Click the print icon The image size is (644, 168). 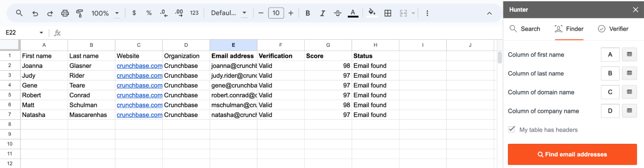click(65, 13)
